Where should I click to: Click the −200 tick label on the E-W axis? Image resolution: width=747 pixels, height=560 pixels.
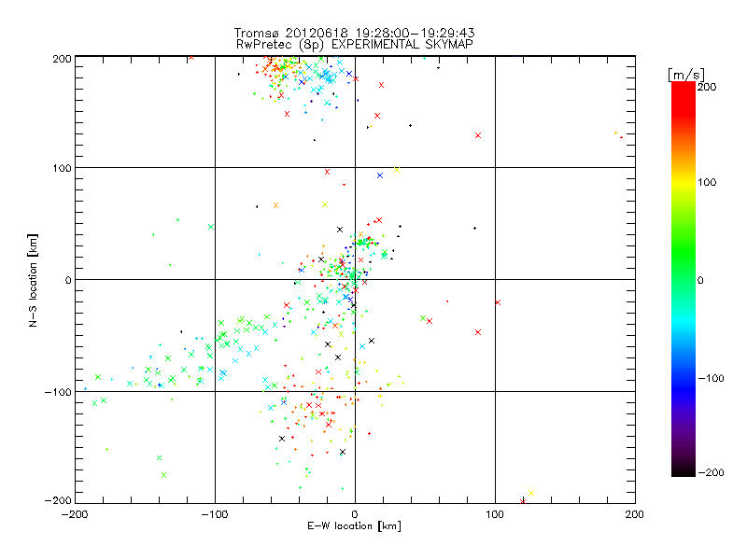tap(76, 514)
